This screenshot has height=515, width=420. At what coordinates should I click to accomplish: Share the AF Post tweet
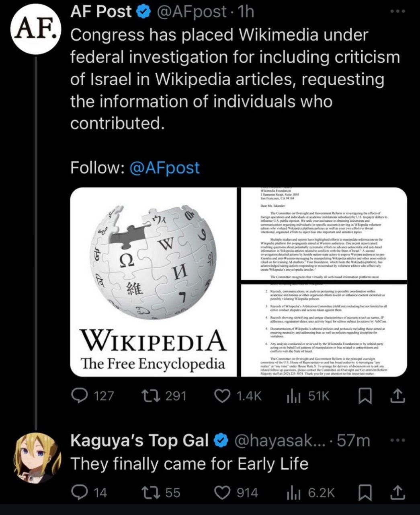click(397, 396)
